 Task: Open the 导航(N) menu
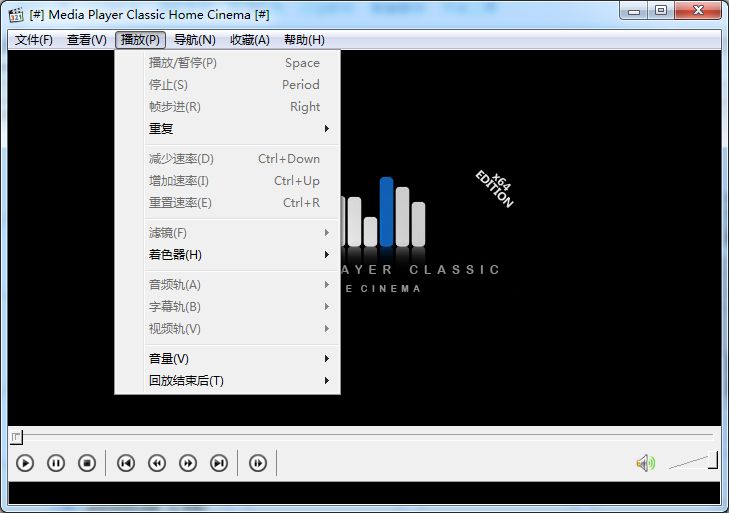click(x=194, y=40)
